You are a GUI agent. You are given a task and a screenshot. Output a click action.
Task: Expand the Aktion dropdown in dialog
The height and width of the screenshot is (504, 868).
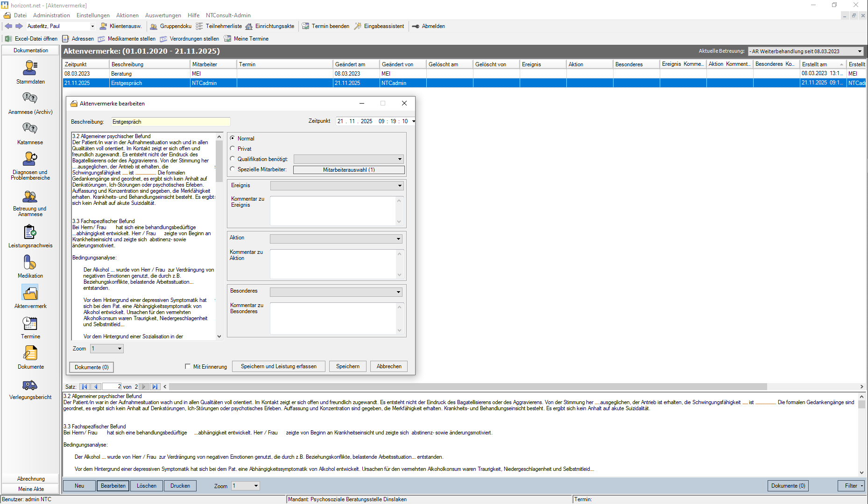click(x=398, y=239)
